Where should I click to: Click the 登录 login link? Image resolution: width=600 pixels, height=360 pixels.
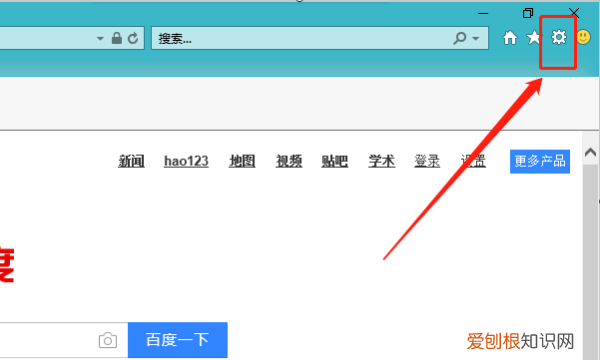click(427, 161)
